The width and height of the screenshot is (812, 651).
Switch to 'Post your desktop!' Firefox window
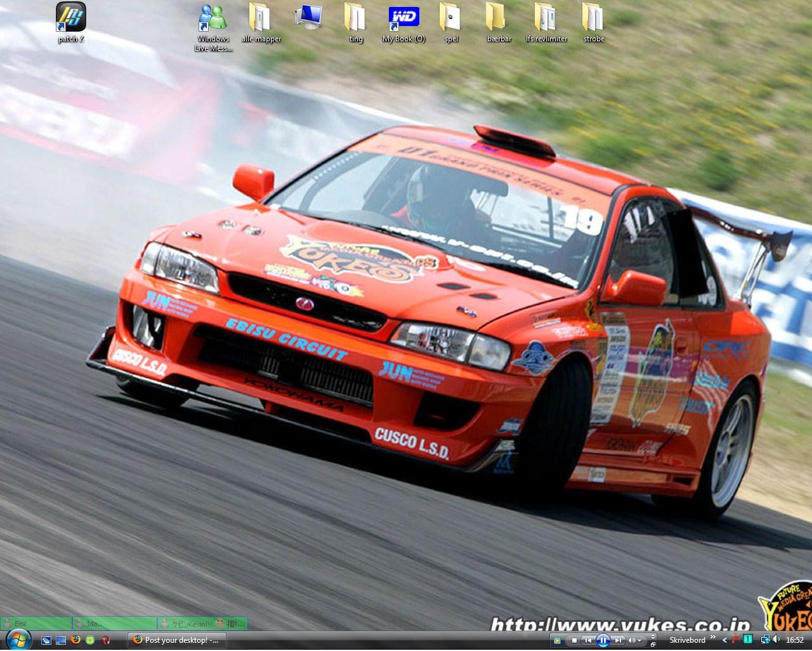click(x=177, y=640)
